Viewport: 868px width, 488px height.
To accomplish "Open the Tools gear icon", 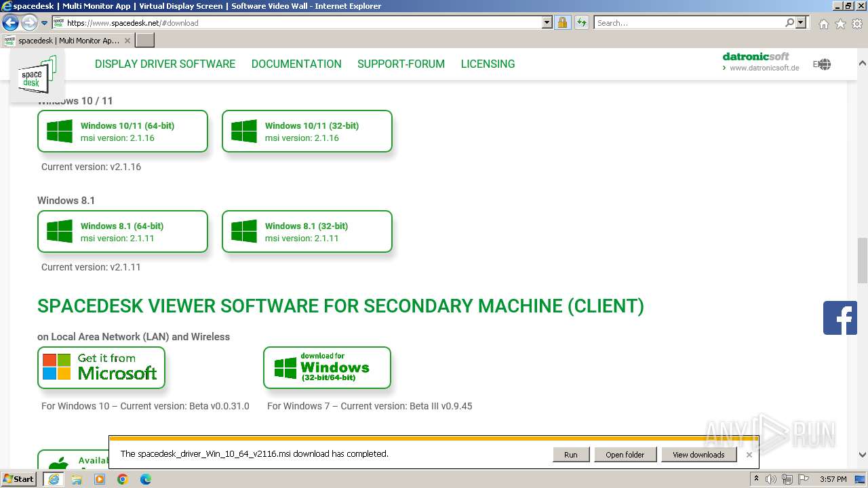I will (x=857, y=24).
